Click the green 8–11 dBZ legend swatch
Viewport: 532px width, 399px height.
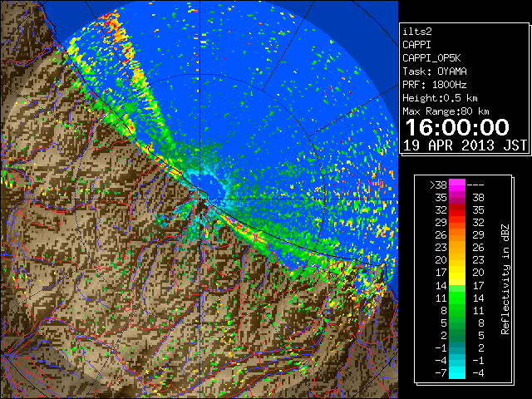[457, 310]
